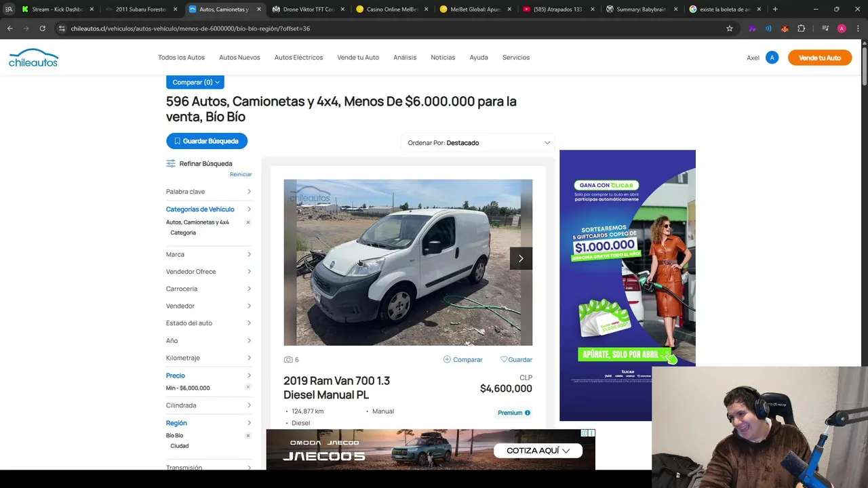
Task: View site information icon in address bar
Action: (62, 28)
